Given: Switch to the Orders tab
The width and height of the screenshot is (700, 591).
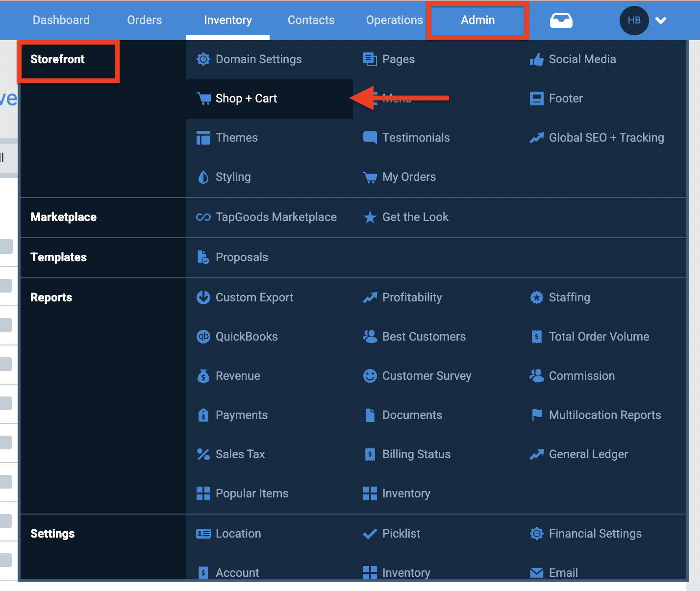Looking at the screenshot, I should click(145, 20).
